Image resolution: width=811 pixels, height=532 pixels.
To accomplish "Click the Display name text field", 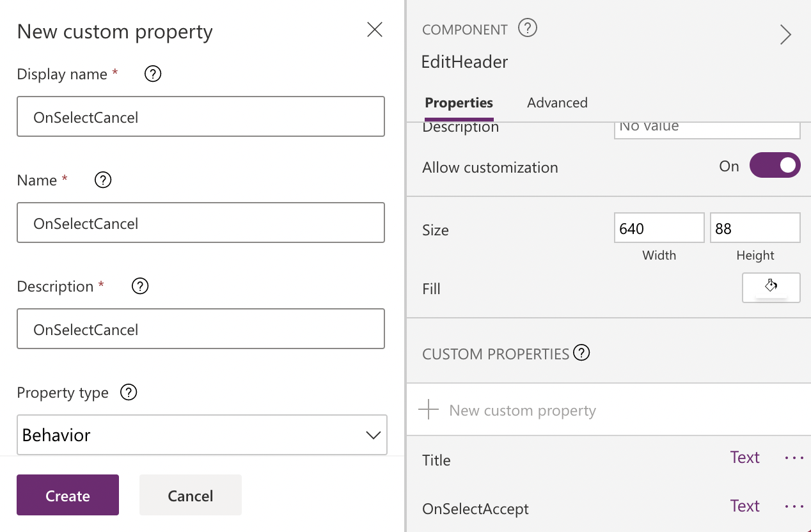I will point(201,117).
